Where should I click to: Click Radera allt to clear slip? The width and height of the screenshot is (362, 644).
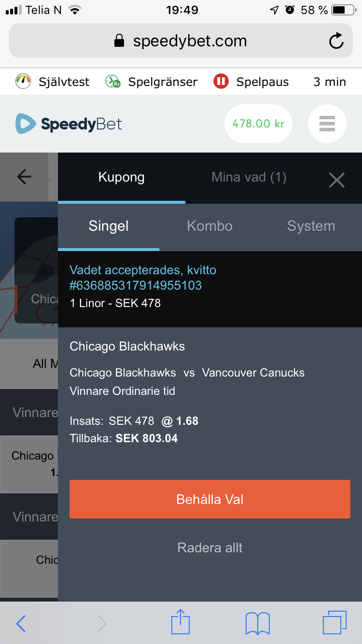click(210, 547)
